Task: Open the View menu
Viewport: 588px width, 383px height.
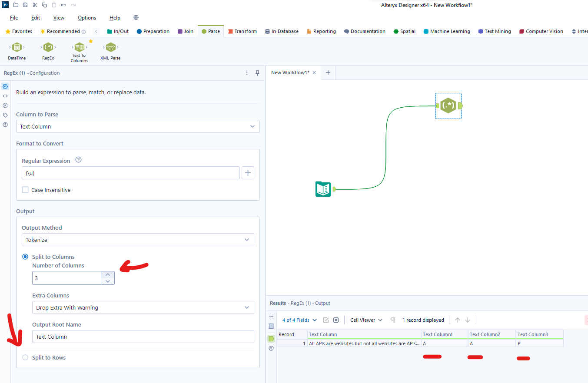Action: (59, 18)
